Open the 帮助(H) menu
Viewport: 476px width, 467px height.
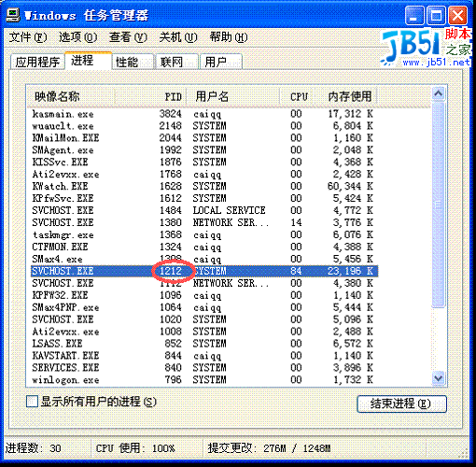(229, 37)
